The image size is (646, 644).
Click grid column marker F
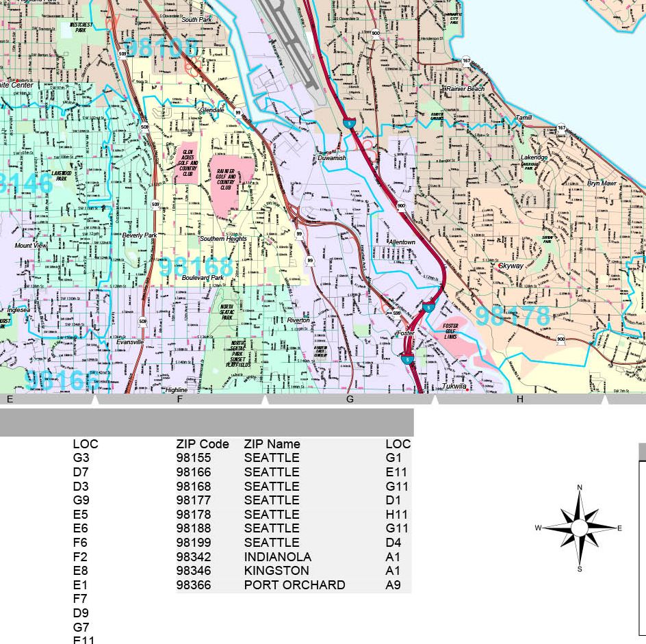(x=179, y=399)
